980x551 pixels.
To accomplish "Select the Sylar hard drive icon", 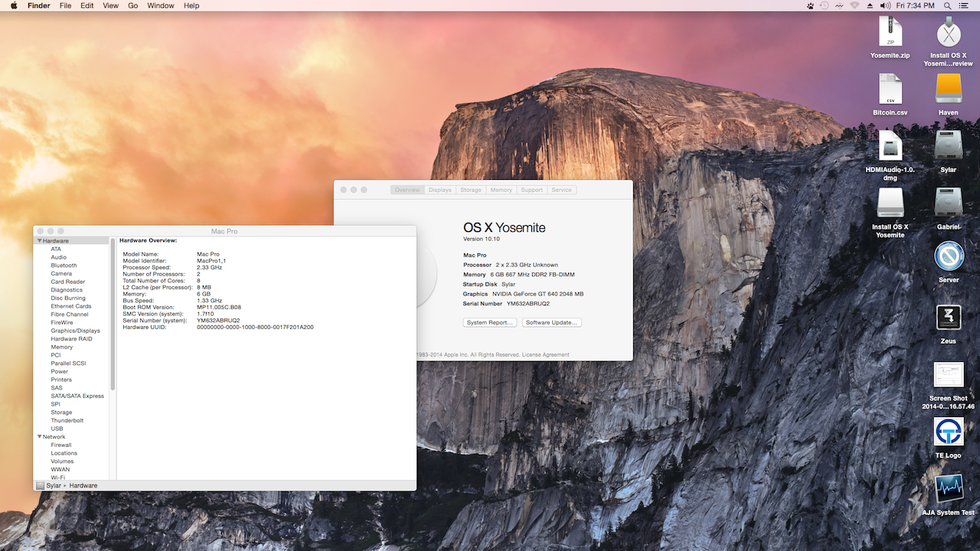I will (949, 145).
